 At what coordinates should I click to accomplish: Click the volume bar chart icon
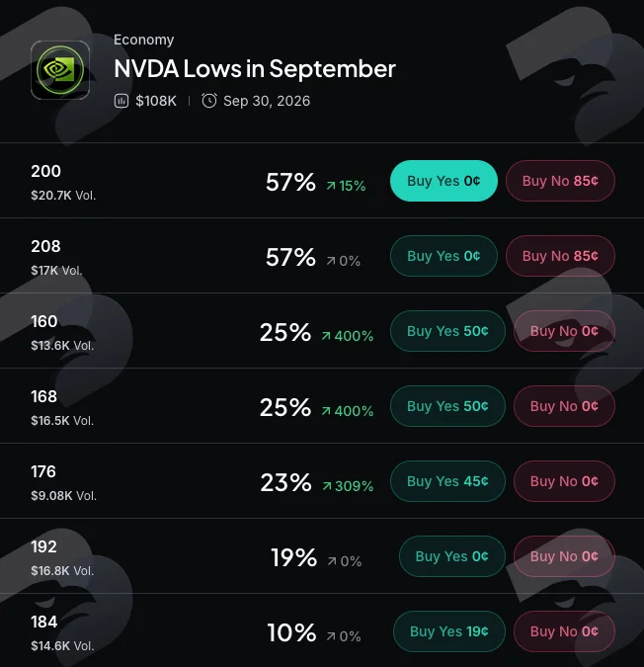tap(121, 101)
